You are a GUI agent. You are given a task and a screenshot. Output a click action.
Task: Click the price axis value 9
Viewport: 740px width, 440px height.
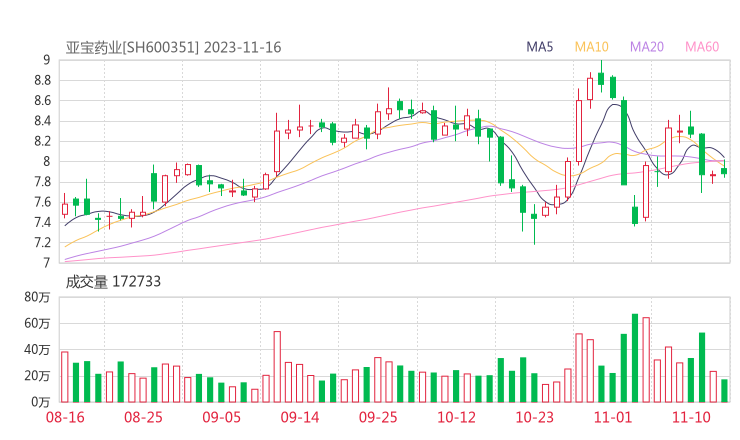(46, 60)
